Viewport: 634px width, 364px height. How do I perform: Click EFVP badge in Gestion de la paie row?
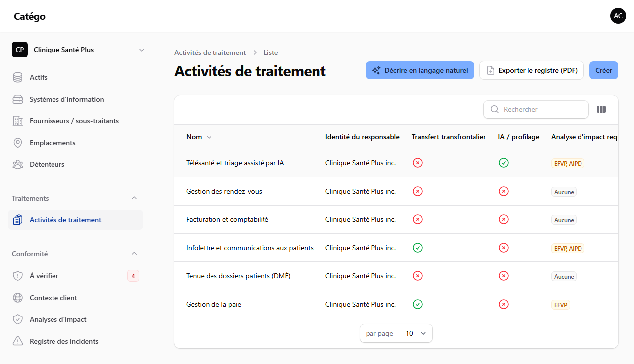(561, 305)
